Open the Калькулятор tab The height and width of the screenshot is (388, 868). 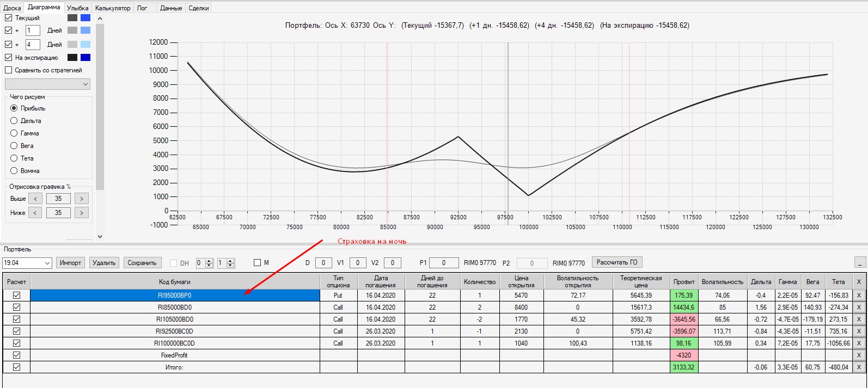point(113,8)
